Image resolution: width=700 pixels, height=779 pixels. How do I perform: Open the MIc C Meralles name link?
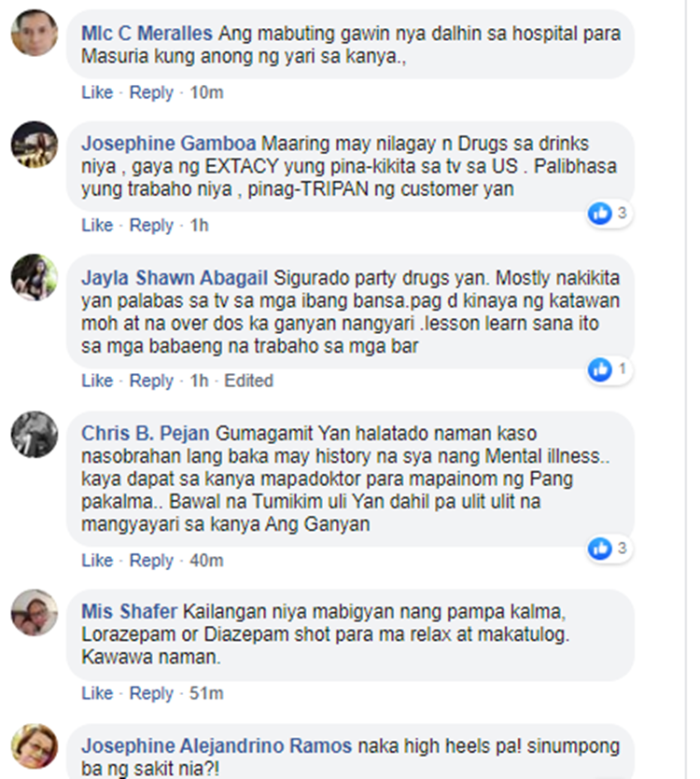pos(147,34)
